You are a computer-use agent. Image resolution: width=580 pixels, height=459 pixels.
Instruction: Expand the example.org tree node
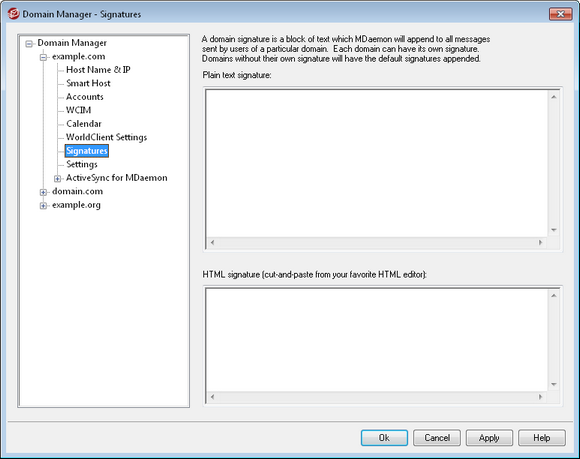43,206
